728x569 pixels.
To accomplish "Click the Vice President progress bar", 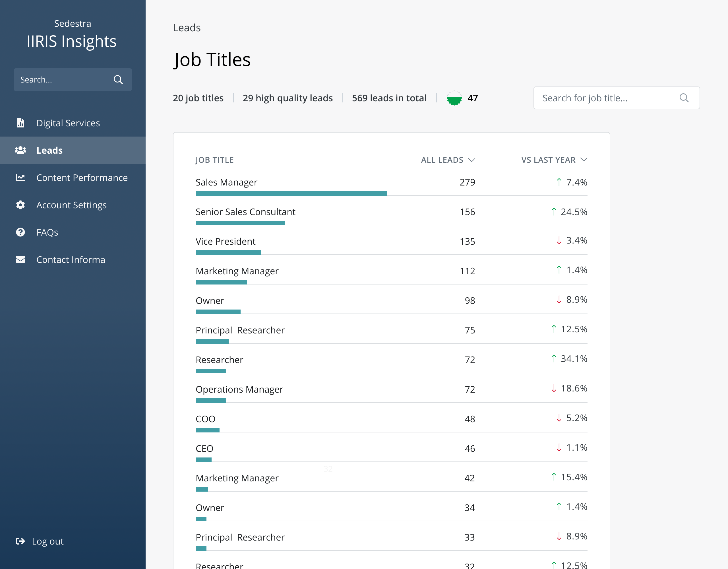I will (x=228, y=253).
